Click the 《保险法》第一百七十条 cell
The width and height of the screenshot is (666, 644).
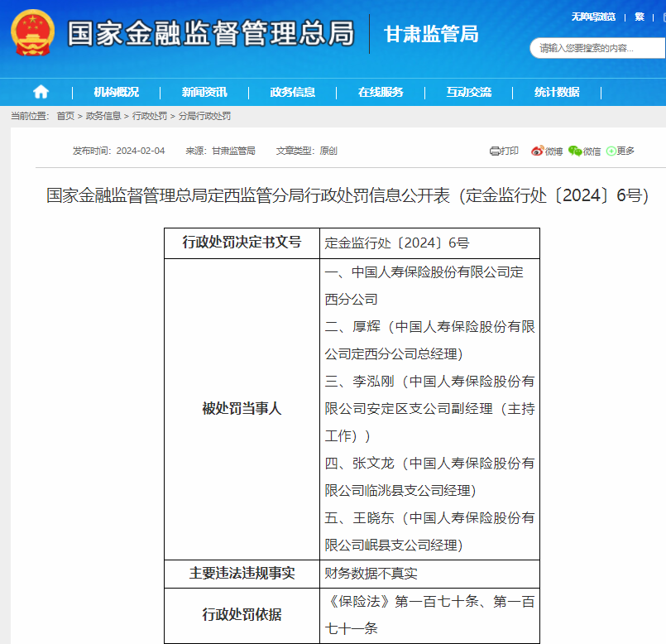click(x=429, y=615)
